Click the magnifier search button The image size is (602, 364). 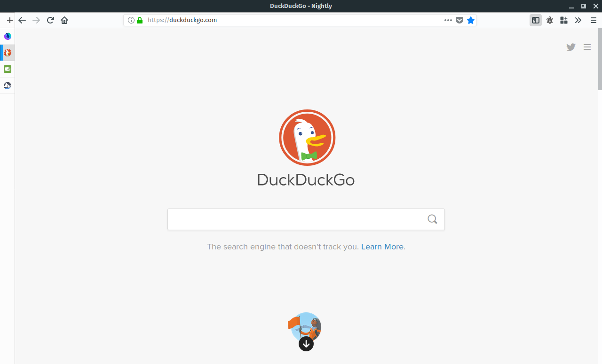tap(432, 219)
